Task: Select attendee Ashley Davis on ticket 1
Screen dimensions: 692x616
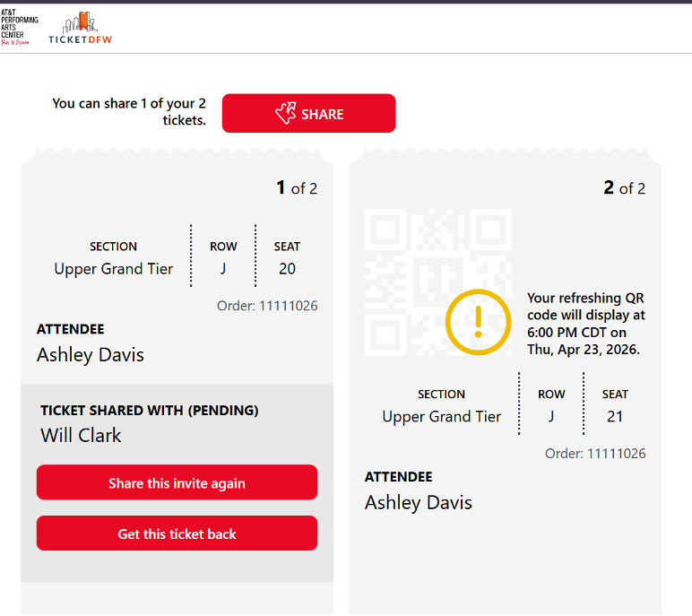Action: [91, 354]
